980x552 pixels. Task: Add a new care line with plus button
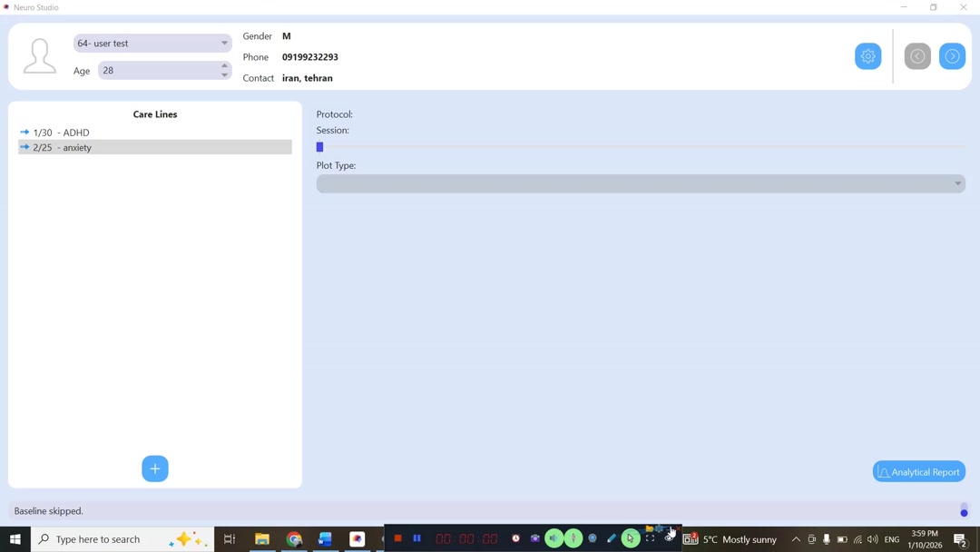(155, 468)
